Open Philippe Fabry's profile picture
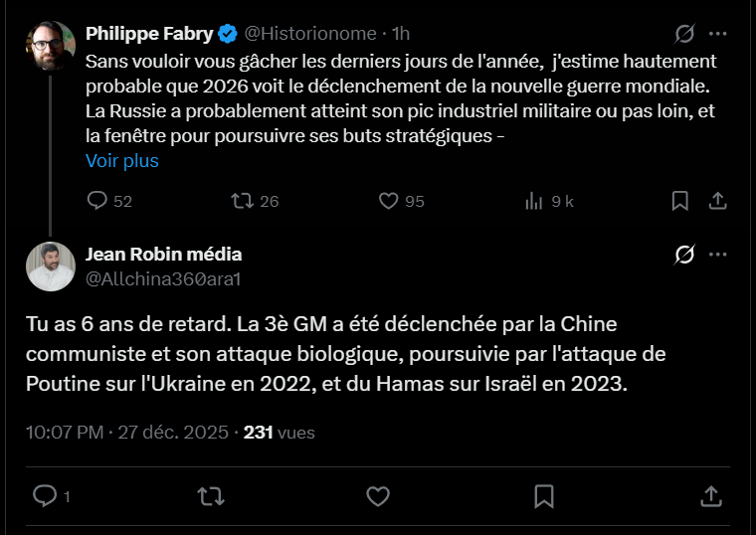This screenshot has height=535, width=756. 50,46
